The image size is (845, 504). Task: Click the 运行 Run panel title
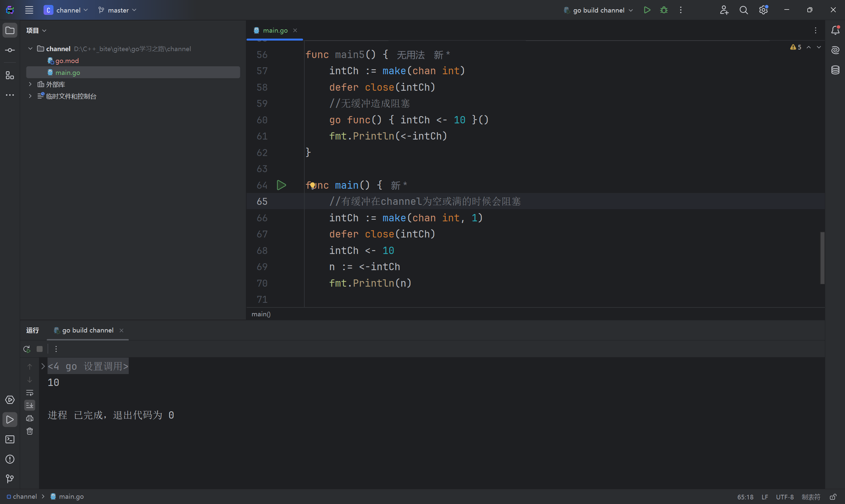click(33, 330)
